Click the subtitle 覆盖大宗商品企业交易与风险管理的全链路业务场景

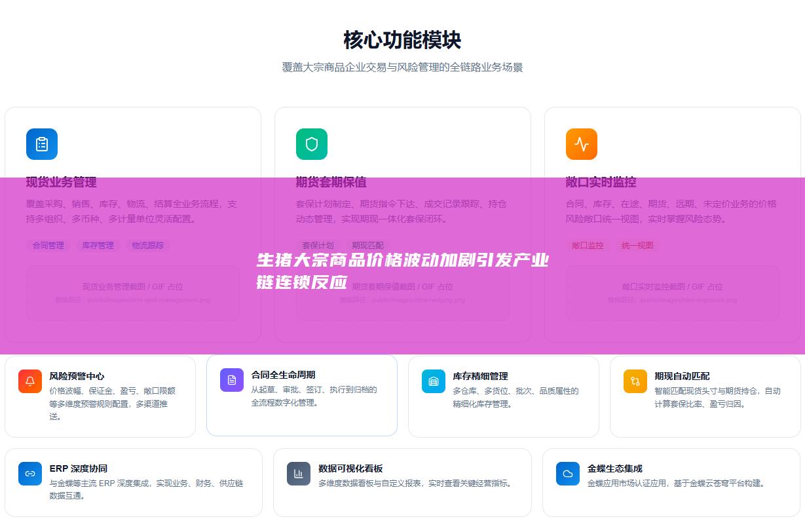pyautogui.click(x=402, y=67)
